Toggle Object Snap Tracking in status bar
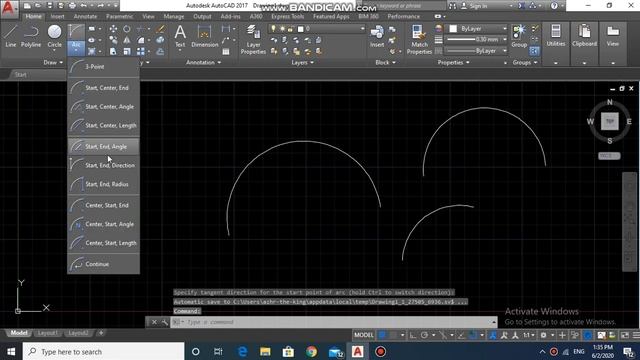 click(461, 335)
